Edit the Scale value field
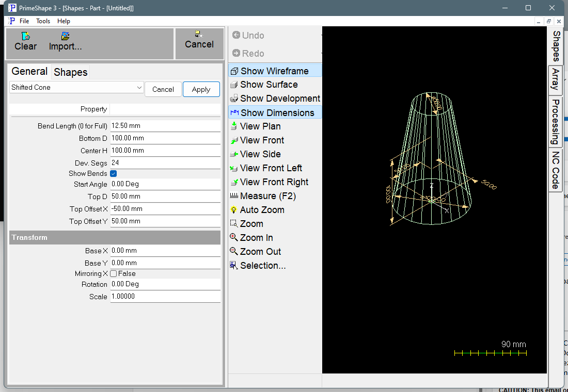The image size is (568, 392). pos(165,297)
